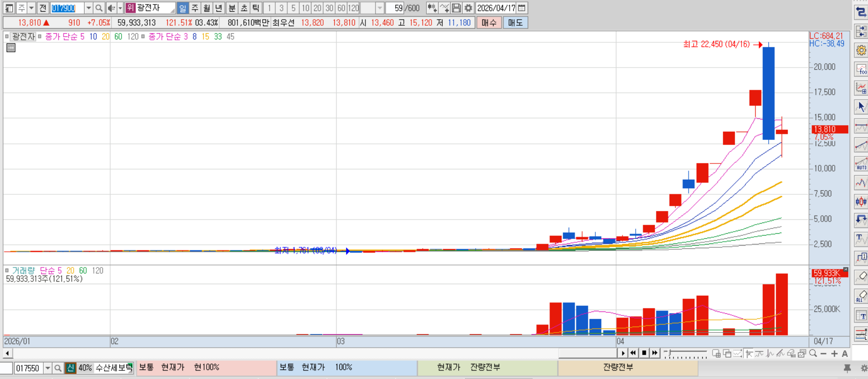Click the 2026/04/17 date input field
This screenshot has width=868, height=379.
[x=496, y=8]
